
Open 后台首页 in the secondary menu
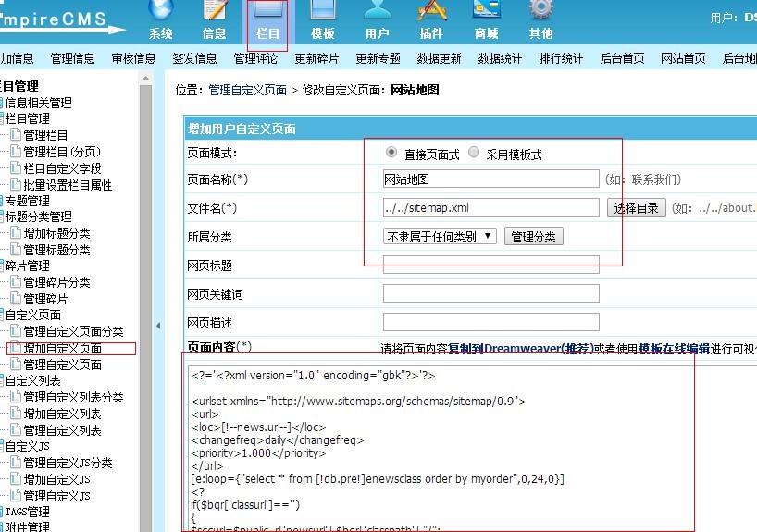coord(622,59)
